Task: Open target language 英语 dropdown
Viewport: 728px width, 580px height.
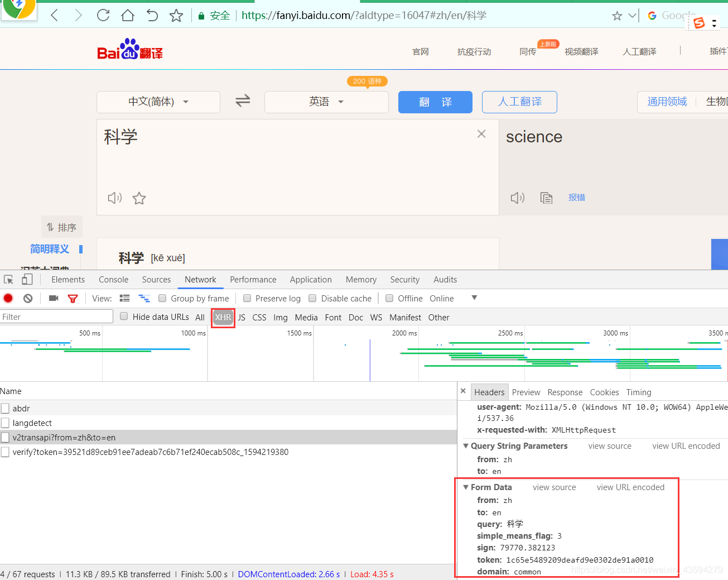Action: (326, 102)
